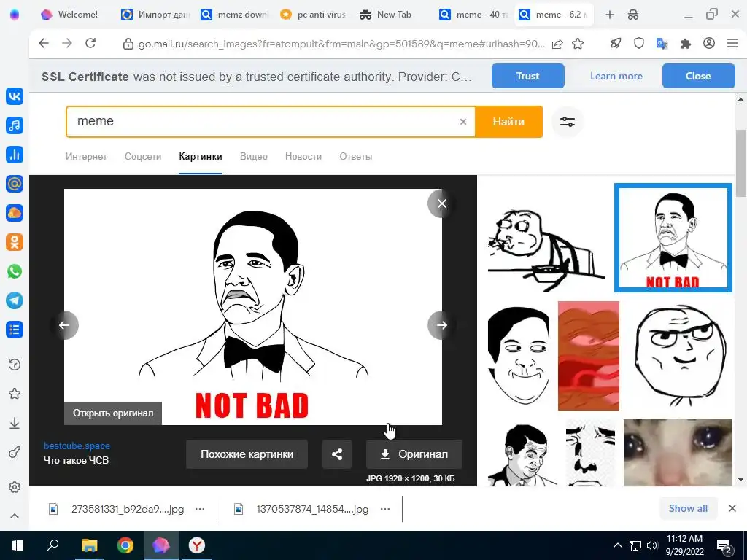Open the VK sidebar icon

[x=15, y=96]
